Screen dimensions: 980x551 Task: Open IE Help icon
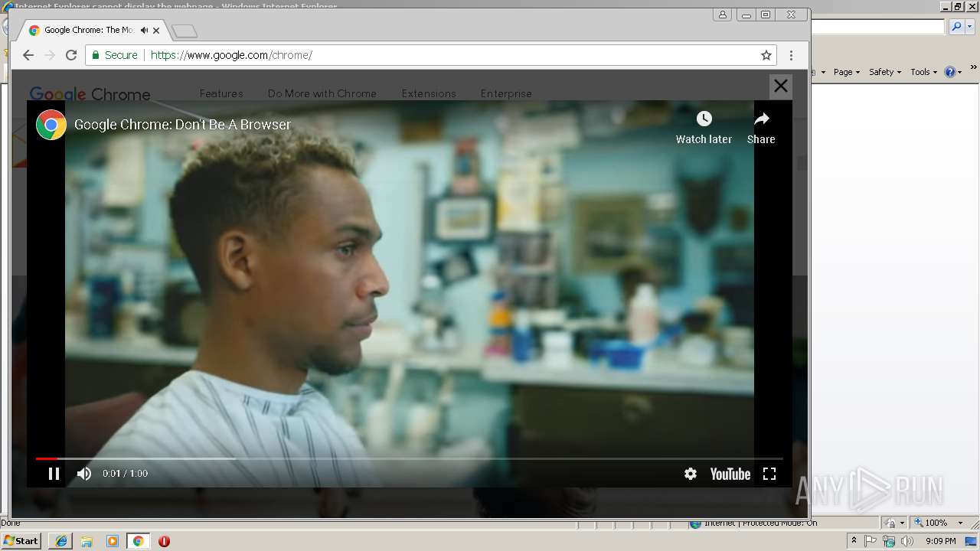tap(950, 72)
